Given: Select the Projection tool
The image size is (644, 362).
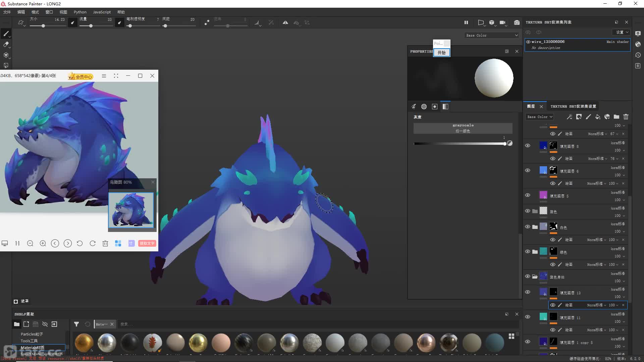Looking at the screenshot, I should (x=6, y=55).
